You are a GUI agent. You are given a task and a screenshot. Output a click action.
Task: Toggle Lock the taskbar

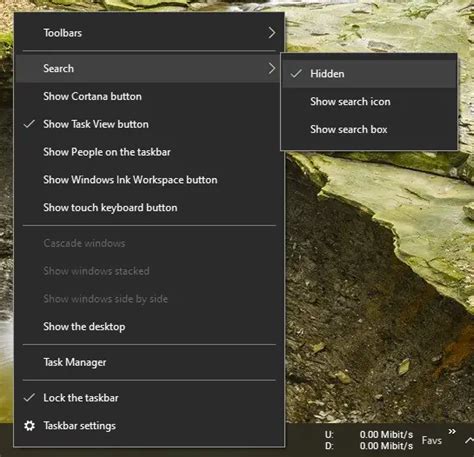149,398
